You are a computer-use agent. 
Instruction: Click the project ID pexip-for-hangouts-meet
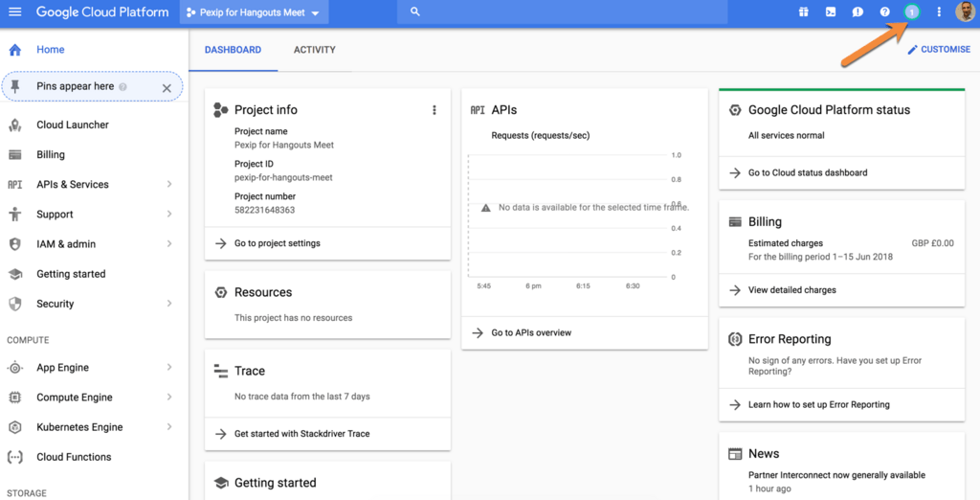click(283, 178)
